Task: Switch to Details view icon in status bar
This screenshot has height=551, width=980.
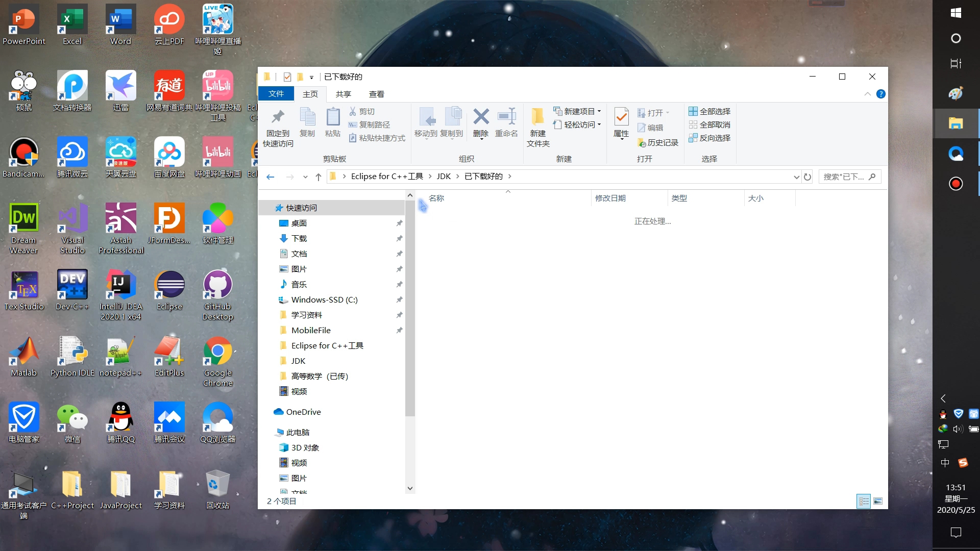Action: (864, 501)
